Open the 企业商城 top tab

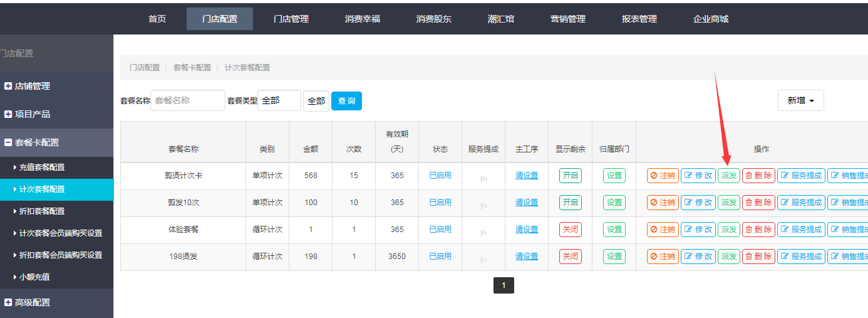pyautogui.click(x=711, y=19)
